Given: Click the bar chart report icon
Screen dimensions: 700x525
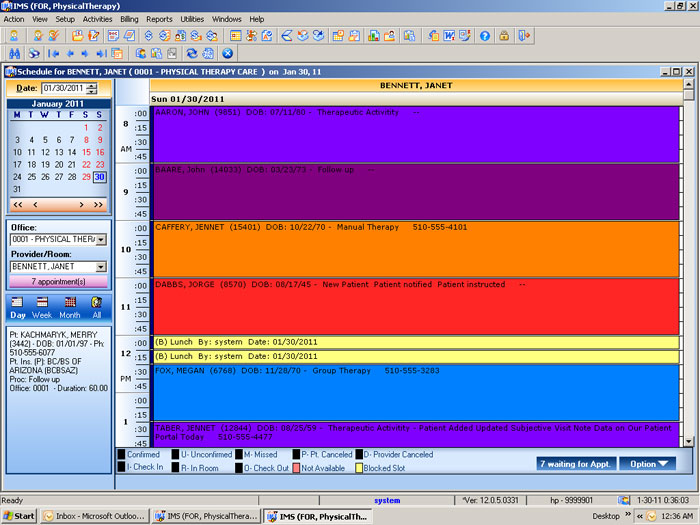Looking at the screenshot, I should tap(374, 36).
